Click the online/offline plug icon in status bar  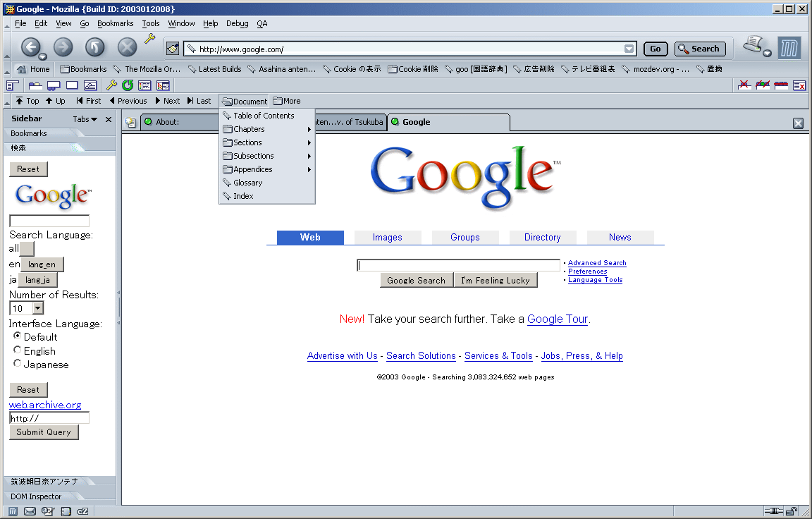coord(774,511)
